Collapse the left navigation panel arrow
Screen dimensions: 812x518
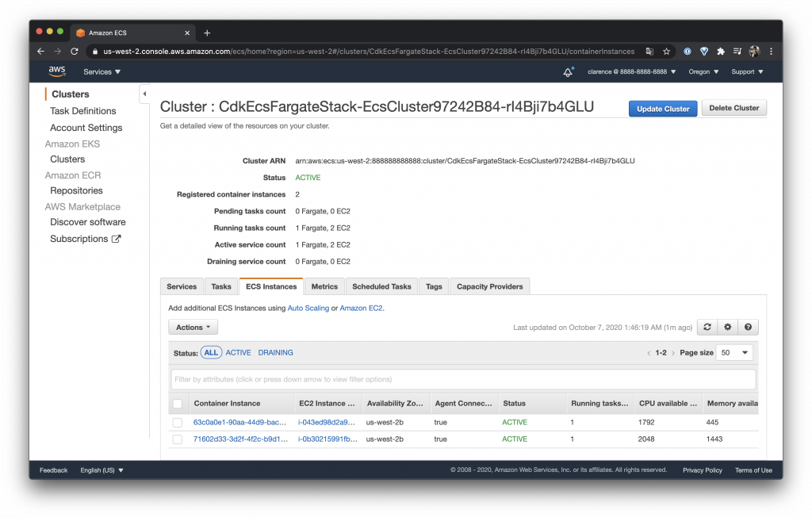coord(144,94)
